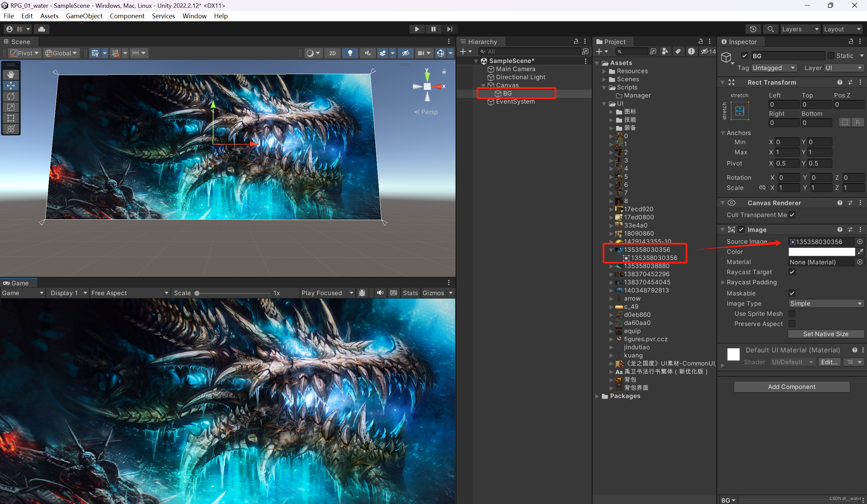Screen dimensions: 867x504
Task: Select the Move tool
Action: pos(10,85)
